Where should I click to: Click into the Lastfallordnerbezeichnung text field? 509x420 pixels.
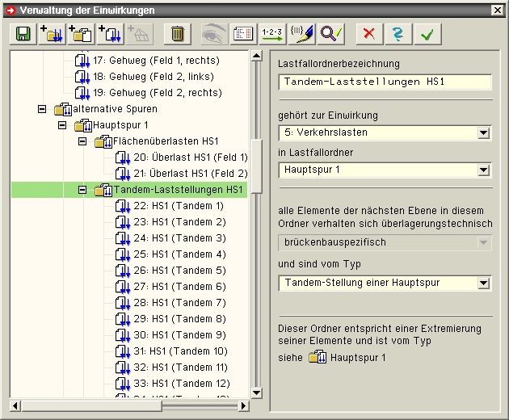(x=384, y=82)
